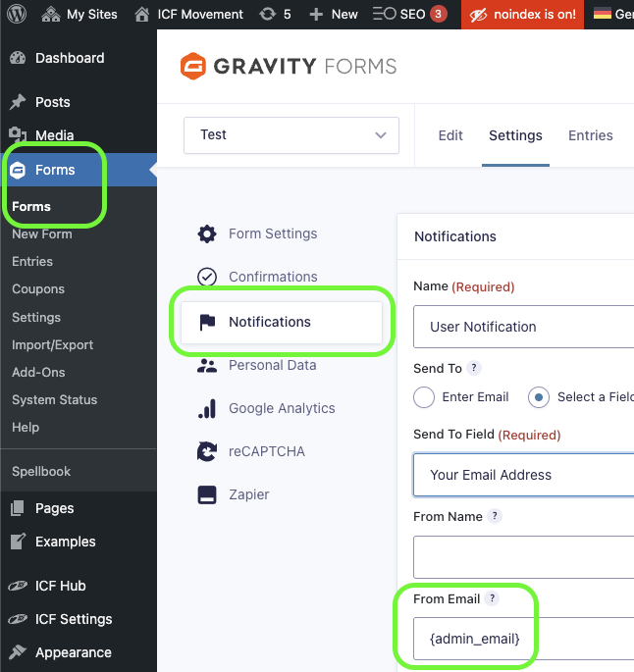Open ICF Settings in sidebar
Screen dimensions: 634x672
(79, 619)
